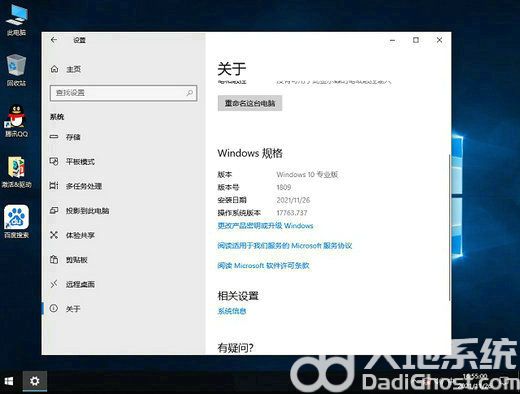Open 激活&驱动 desktop shortcut
Viewport: 520px width, 394px height.
[x=16, y=172]
